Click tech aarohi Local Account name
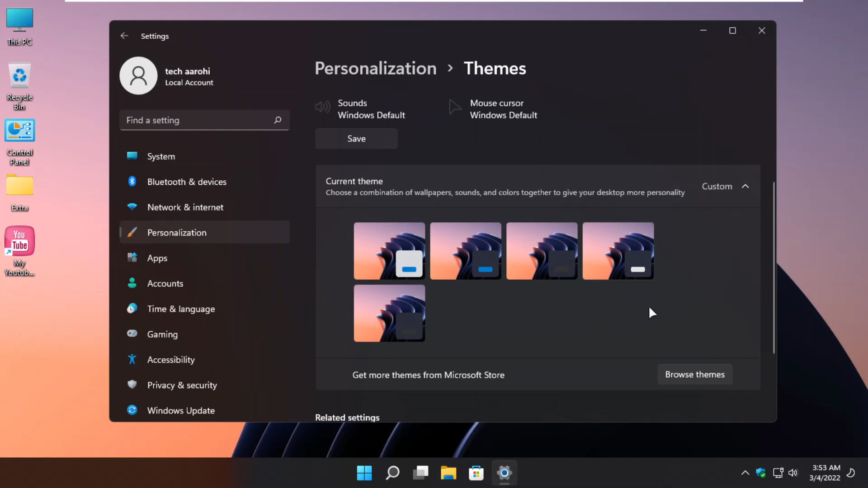Image resolution: width=868 pixels, height=488 pixels. click(189, 76)
